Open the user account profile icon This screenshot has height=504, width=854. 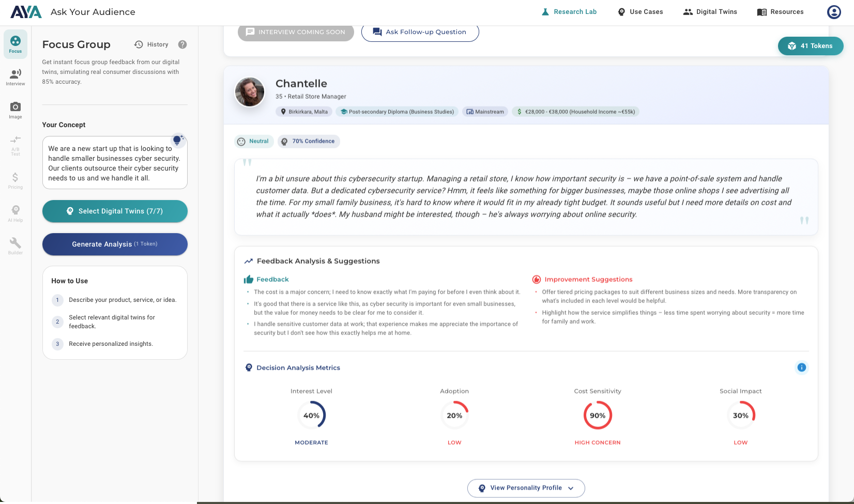pos(834,12)
